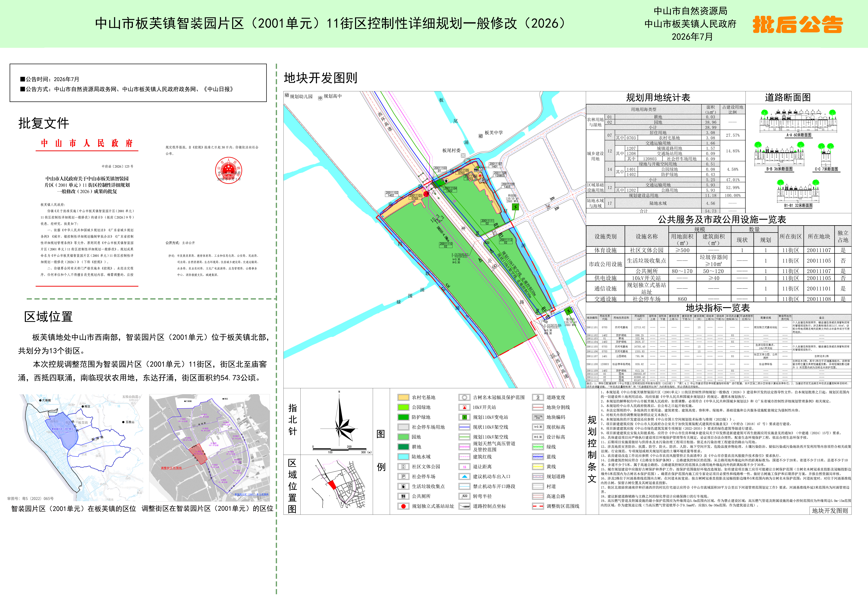Click the 规划用地统计表 table title
The image size is (868, 614).
click(658, 98)
